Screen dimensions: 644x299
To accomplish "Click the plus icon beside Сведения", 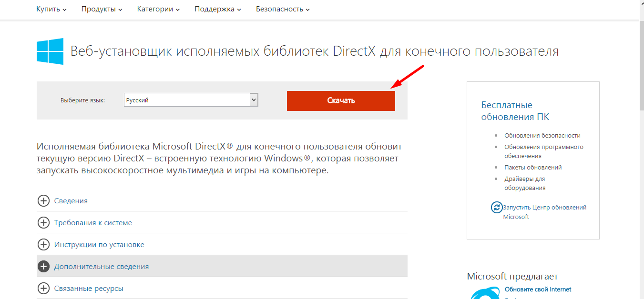I will [x=43, y=201].
